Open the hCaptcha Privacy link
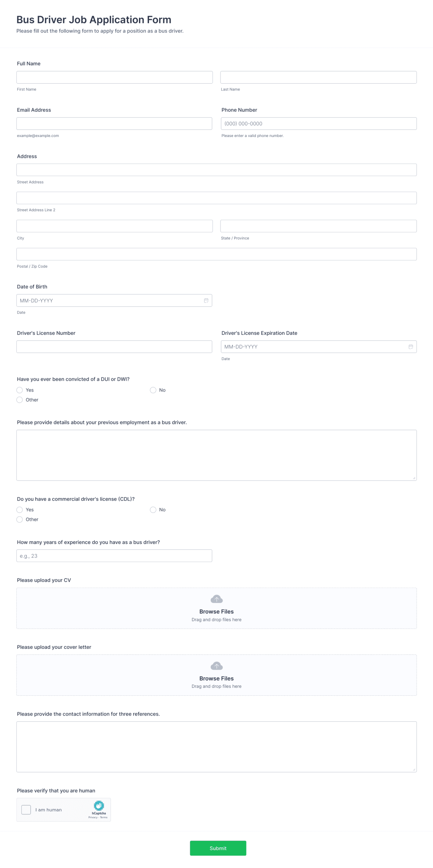433x868 pixels. coord(93,817)
